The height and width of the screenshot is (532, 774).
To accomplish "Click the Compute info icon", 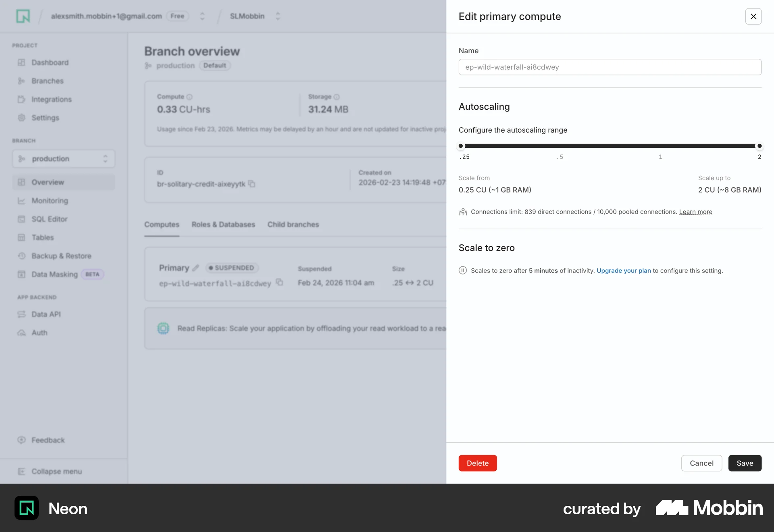I will 189,97.
